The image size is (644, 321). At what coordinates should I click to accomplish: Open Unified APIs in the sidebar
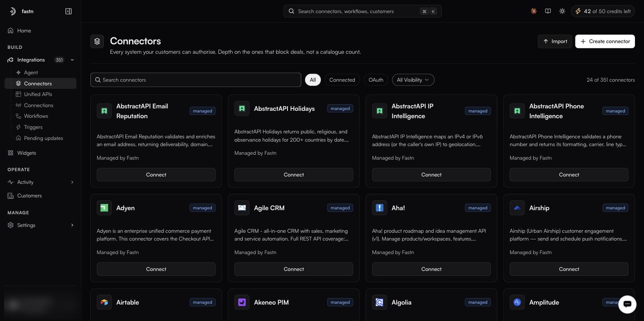[40, 94]
